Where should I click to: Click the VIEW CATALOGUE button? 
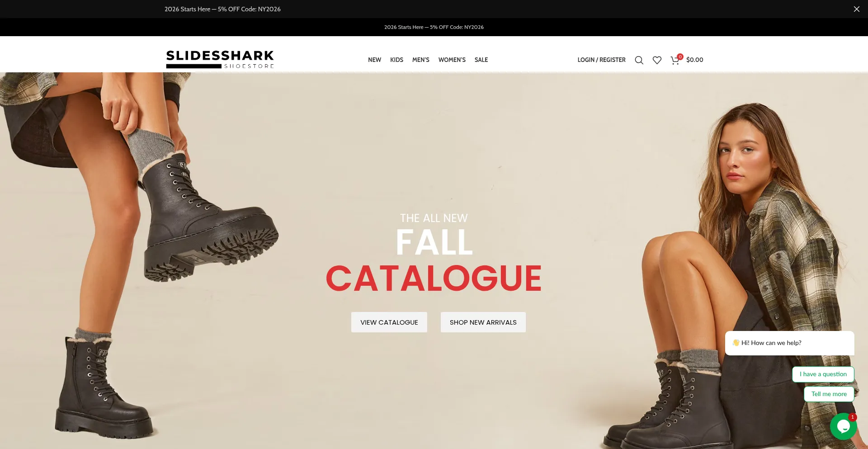[x=389, y=322]
